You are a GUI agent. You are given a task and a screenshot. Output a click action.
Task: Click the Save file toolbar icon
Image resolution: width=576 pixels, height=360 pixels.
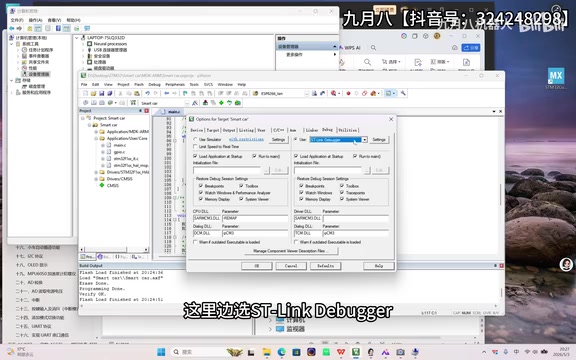click(x=101, y=93)
